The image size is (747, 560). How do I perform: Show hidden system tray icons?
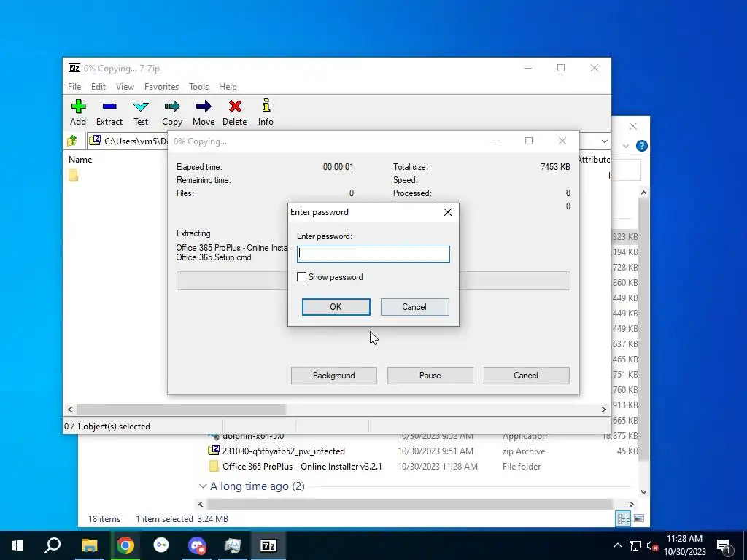pyautogui.click(x=617, y=545)
